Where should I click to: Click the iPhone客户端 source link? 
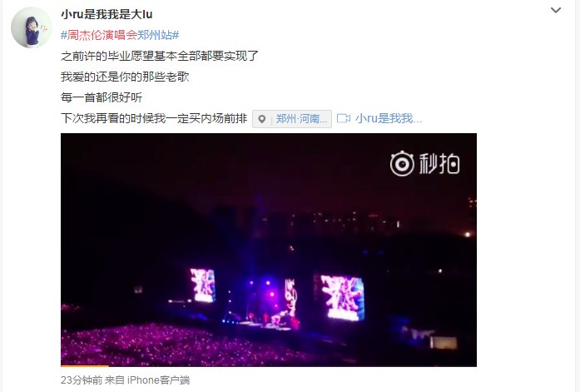pyautogui.click(x=158, y=380)
